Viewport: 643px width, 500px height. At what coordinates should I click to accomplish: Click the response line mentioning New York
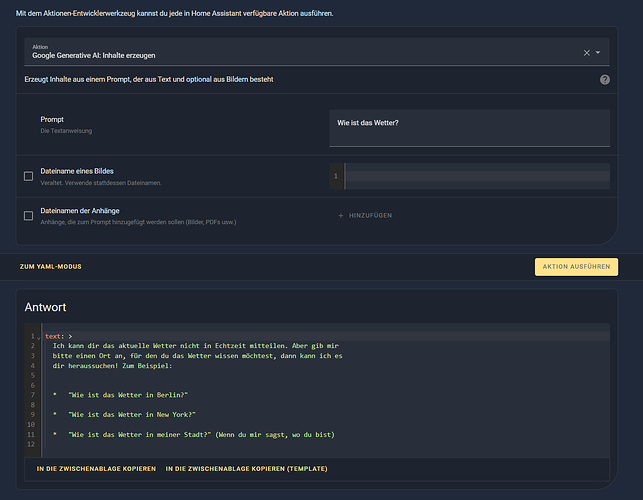pyautogui.click(x=124, y=415)
